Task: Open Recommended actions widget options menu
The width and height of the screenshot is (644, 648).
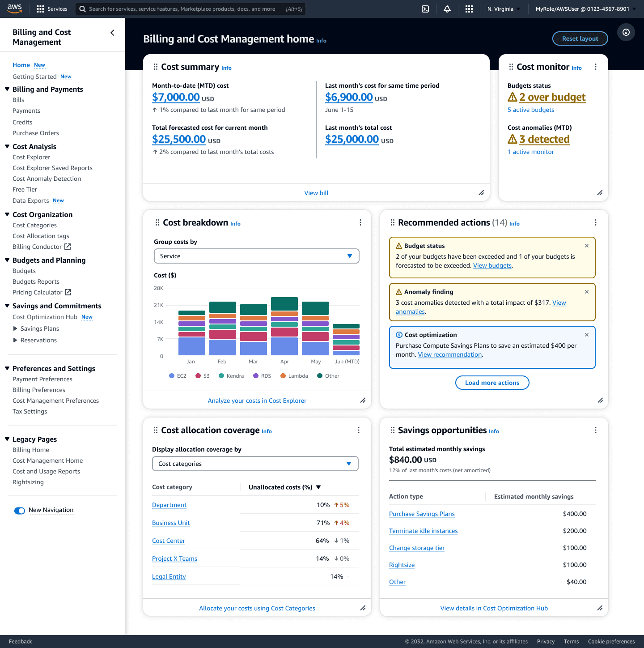Action: coord(596,222)
